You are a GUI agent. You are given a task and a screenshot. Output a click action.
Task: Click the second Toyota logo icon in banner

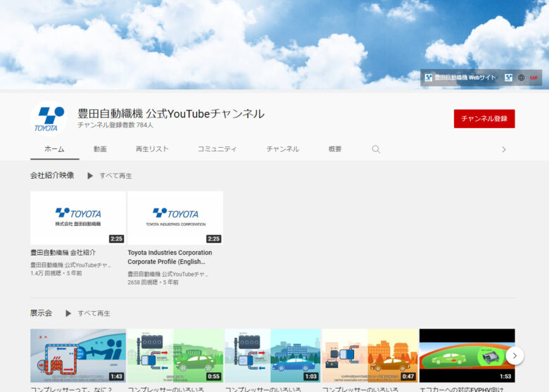tap(508, 77)
